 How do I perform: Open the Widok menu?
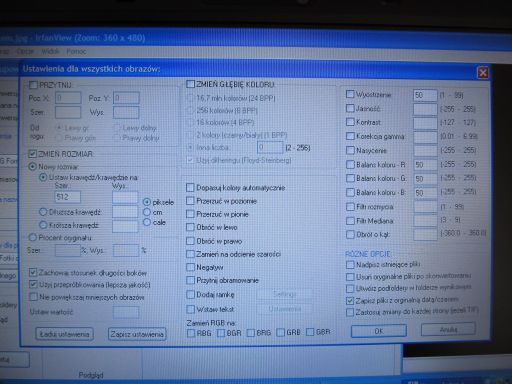tap(50, 52)
